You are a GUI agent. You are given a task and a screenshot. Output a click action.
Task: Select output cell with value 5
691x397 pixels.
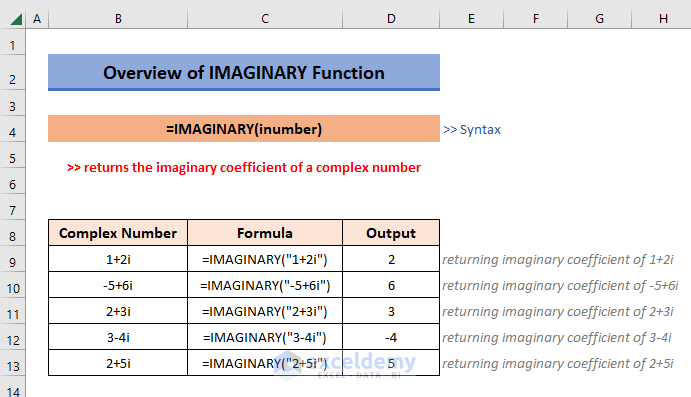pos(391,363)
